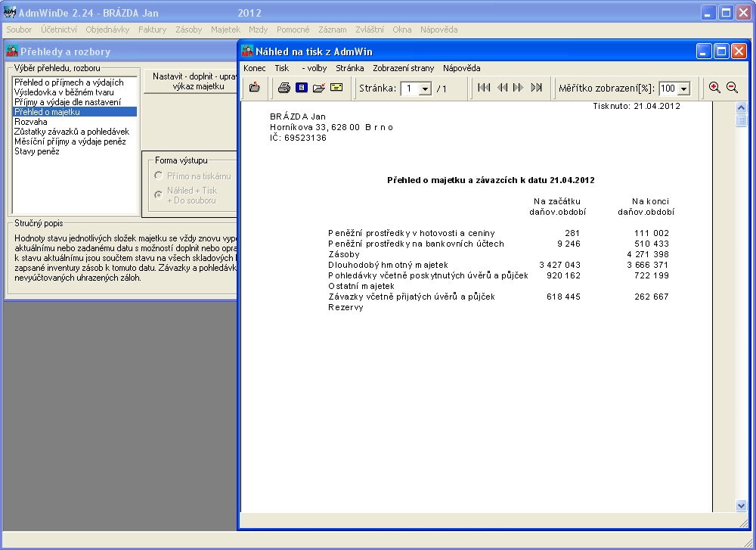Click Přehledy a rozbory window icon
756x550 pixels.
12,51
